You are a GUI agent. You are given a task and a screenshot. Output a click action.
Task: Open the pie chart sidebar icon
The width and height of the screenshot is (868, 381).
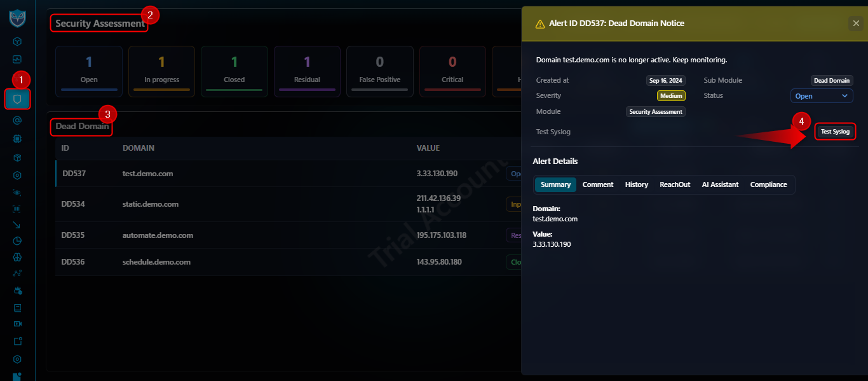(17, 241)
